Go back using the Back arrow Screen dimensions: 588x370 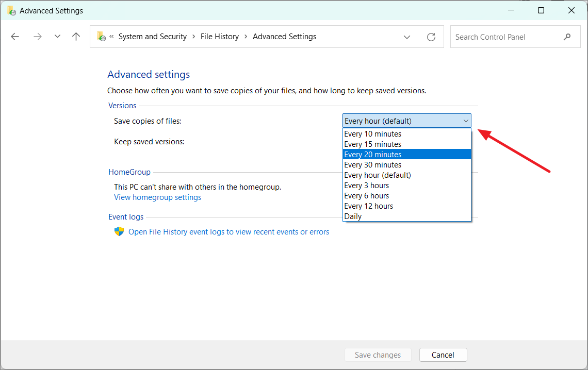pos(15,37)
